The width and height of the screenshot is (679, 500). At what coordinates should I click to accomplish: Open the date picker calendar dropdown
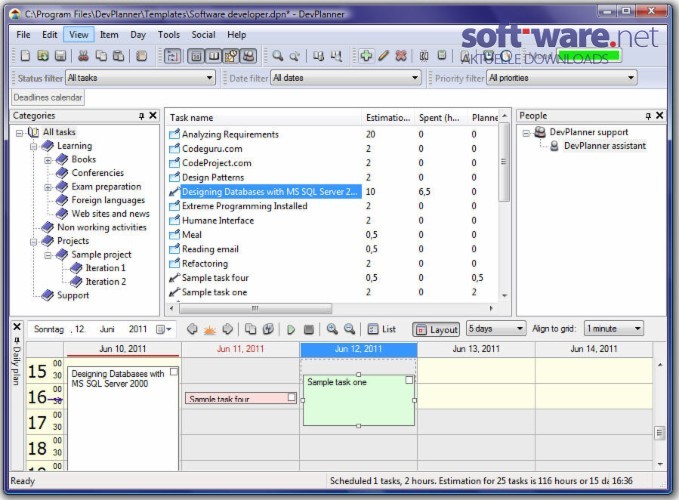(x=164, y=329)
